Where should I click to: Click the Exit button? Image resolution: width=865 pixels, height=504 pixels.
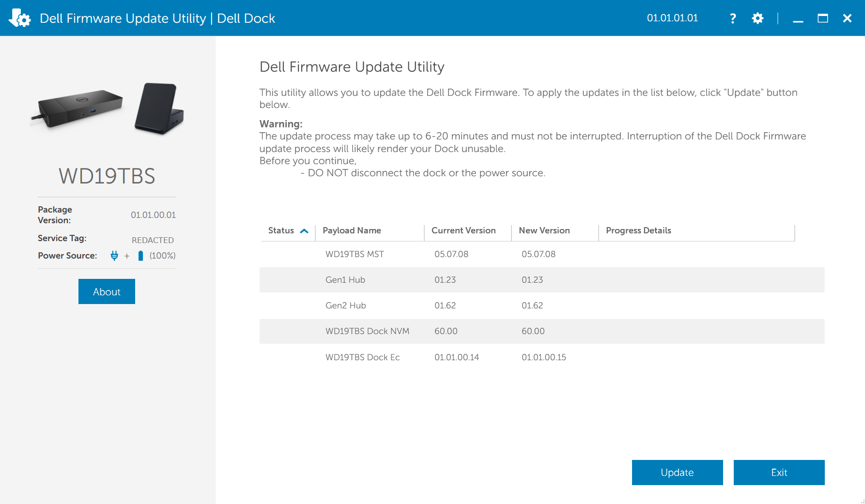click(779, 473)
